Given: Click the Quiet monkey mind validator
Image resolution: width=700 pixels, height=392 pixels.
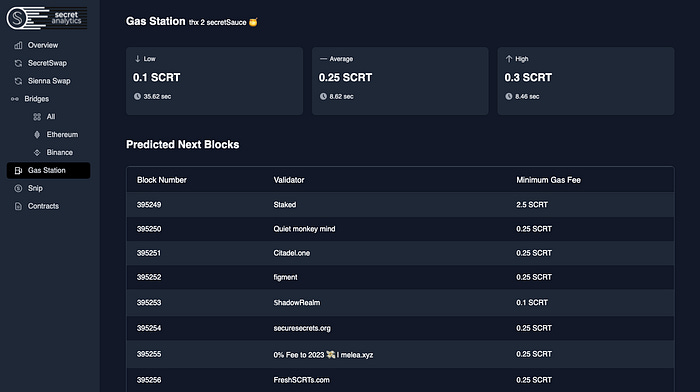Looking at the screenshot, I should coord(304,229).
